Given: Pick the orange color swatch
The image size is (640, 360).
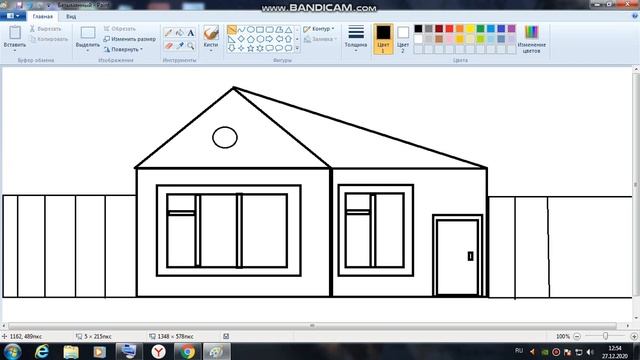Looking at the screenshot, I should click(460, 29).
